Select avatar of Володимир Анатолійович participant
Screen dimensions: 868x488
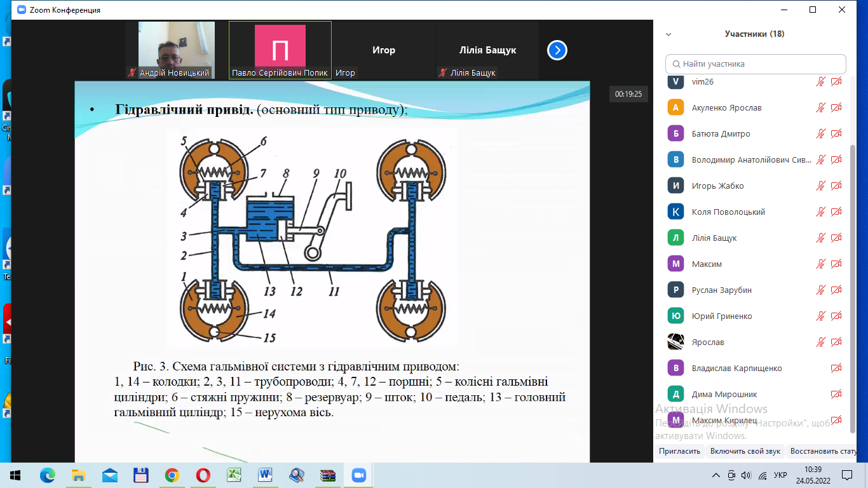point(675,159)
